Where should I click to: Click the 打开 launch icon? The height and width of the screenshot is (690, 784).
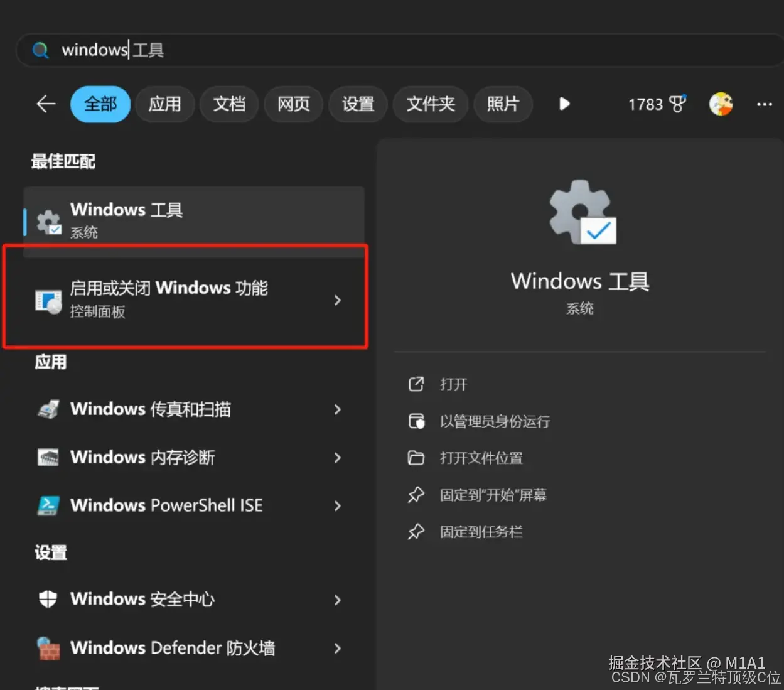416,384
